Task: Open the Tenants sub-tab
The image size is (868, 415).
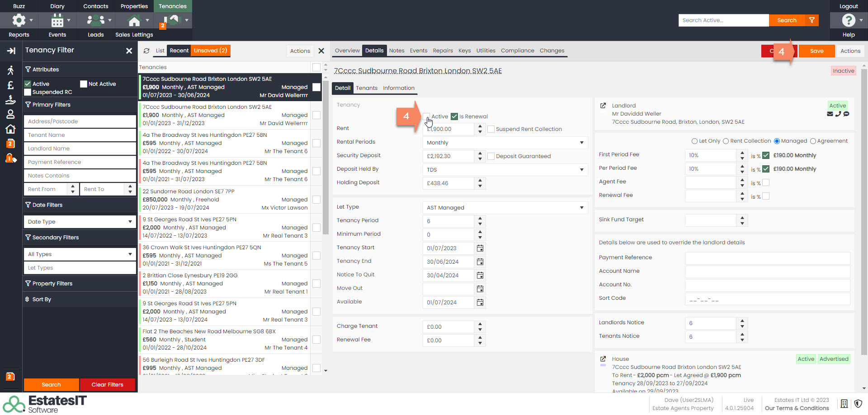Action: [x=366, y=88]
